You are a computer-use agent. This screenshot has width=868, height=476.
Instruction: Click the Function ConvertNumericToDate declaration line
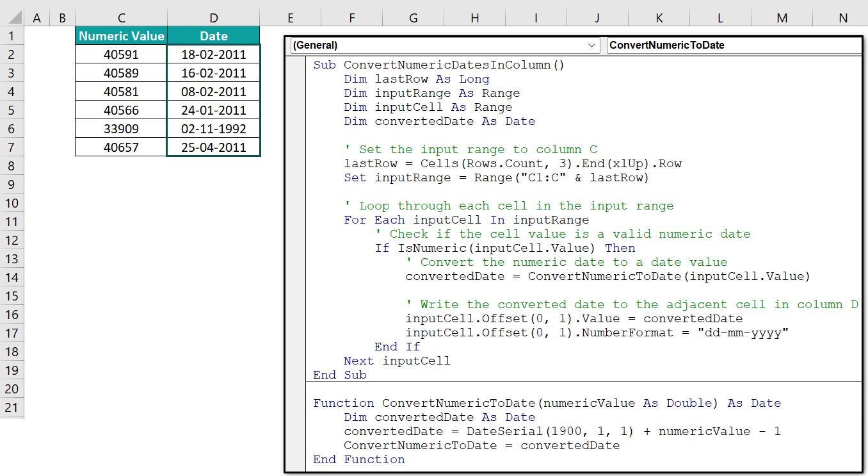[547, 403]
